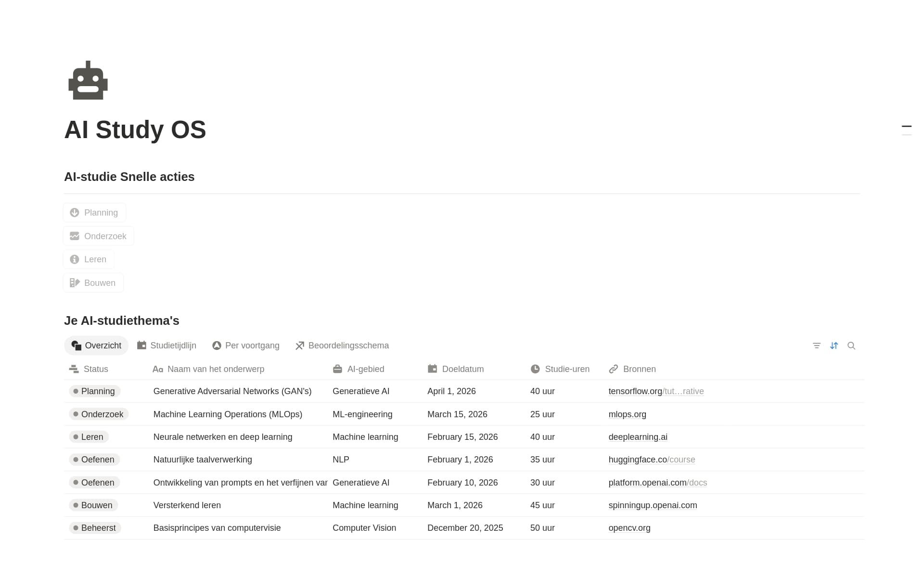This screenshot has height=577, width=924.
Task: Click the Status column header icon
Action: (x=74, y=369)
